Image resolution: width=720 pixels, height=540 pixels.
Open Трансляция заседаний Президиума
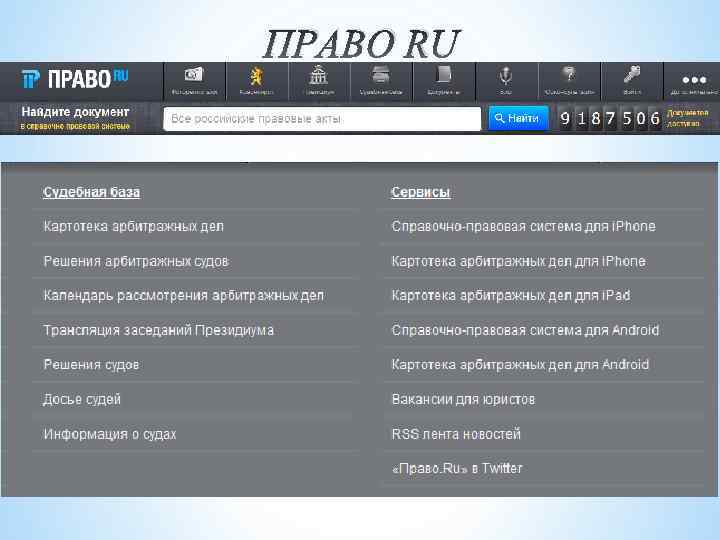159,330
